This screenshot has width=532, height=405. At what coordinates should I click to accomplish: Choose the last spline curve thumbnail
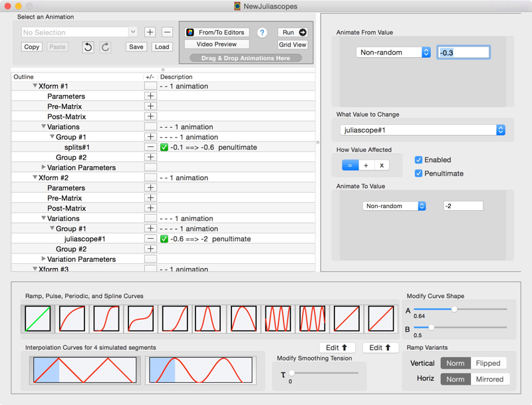380,319
